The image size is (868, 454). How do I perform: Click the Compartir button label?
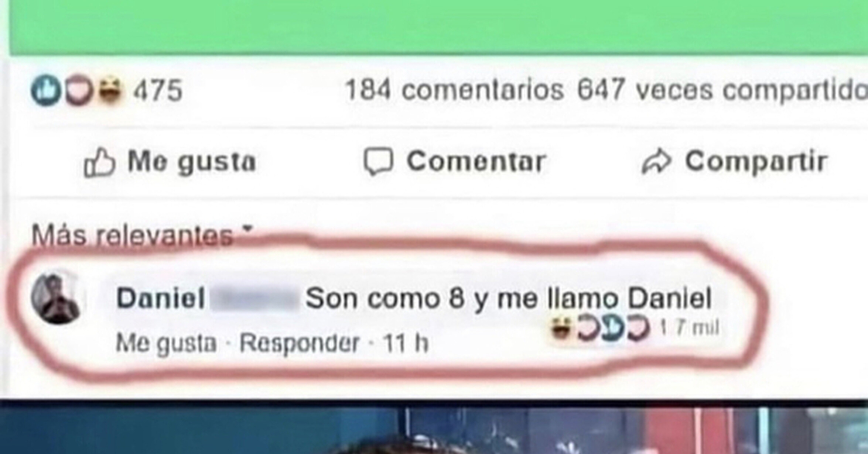coord(756,161)
